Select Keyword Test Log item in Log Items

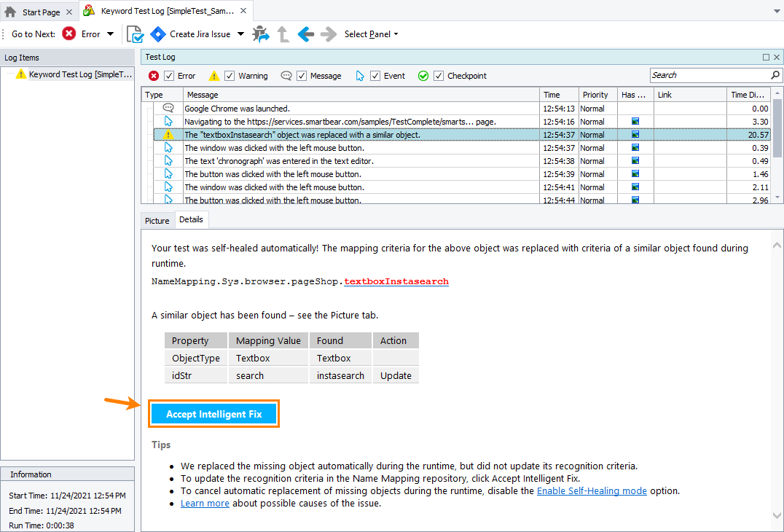click(x=80, y=74)
